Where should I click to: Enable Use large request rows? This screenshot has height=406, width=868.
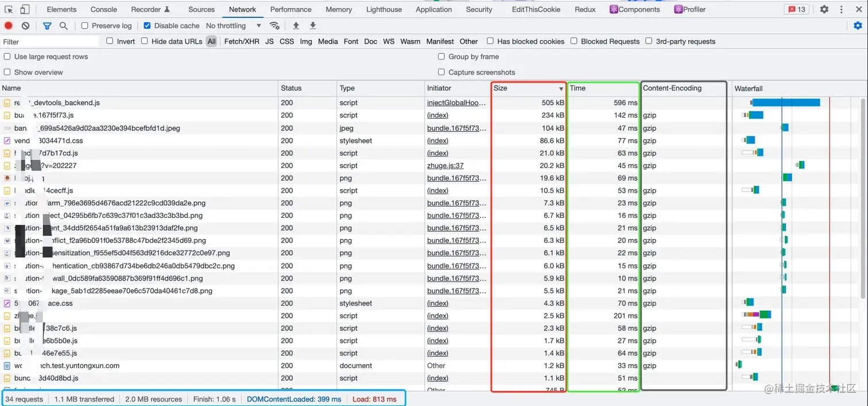pos(7,57)
